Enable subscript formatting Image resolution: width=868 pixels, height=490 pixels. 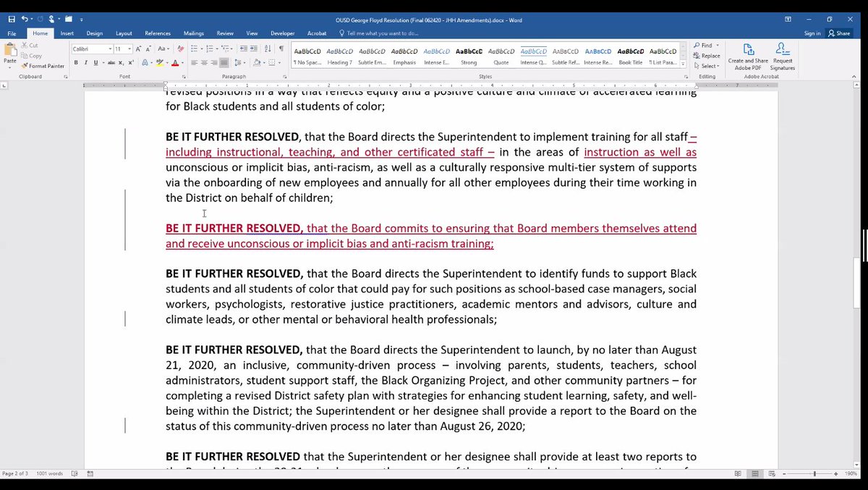tap(120, 62)
